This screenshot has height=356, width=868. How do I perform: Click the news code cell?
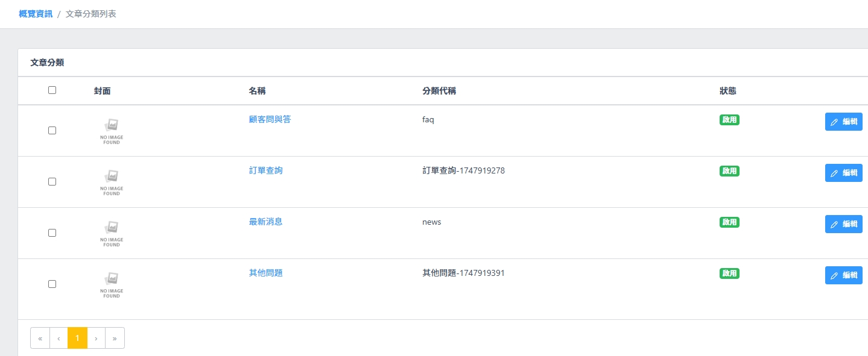[x=432, y=222]
